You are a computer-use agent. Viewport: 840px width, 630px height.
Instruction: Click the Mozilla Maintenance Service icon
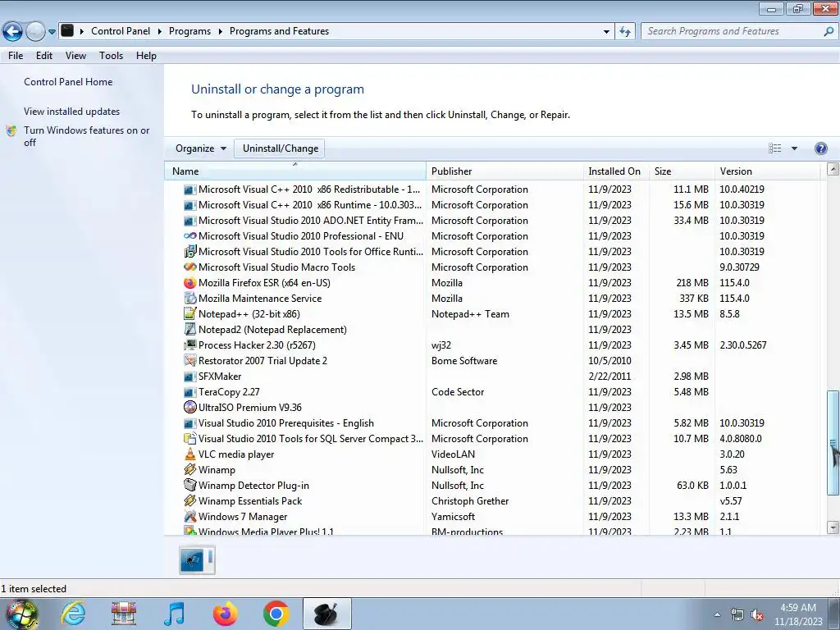point(189,298)
